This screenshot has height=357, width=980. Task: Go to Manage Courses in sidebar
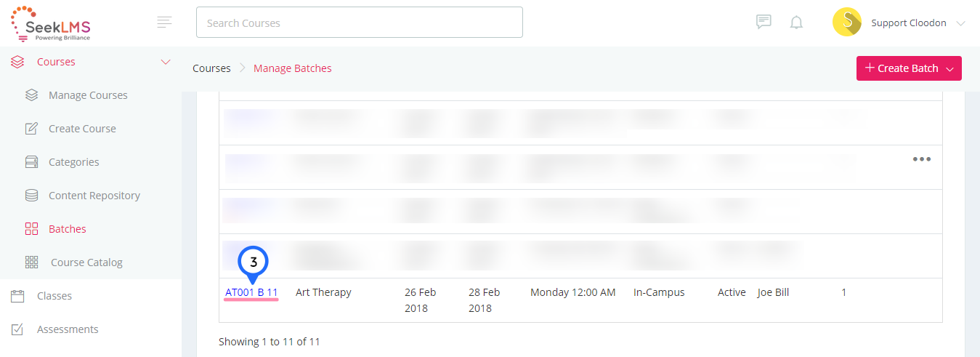pos(88,95)
